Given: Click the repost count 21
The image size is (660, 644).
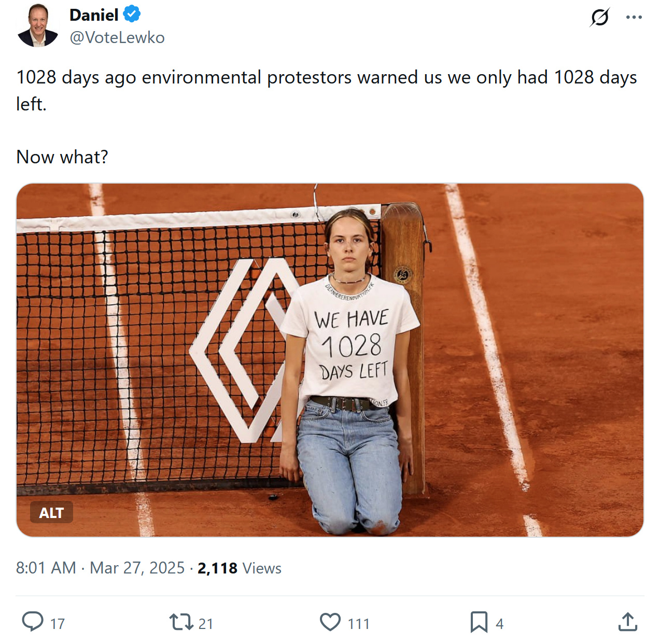Looking at the screenshot, I should pos(206,624).
